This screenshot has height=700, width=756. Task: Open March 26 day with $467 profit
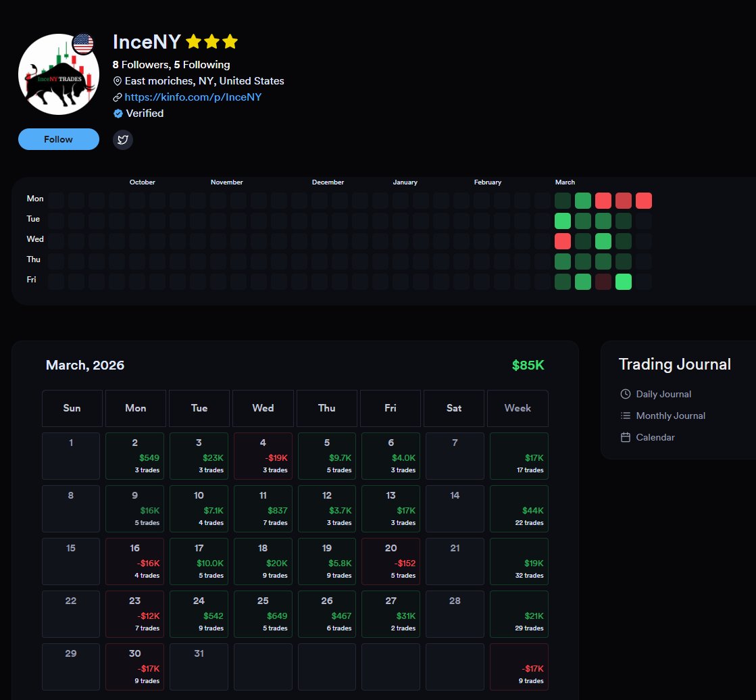pyautogui.click(x=327, y=614)
